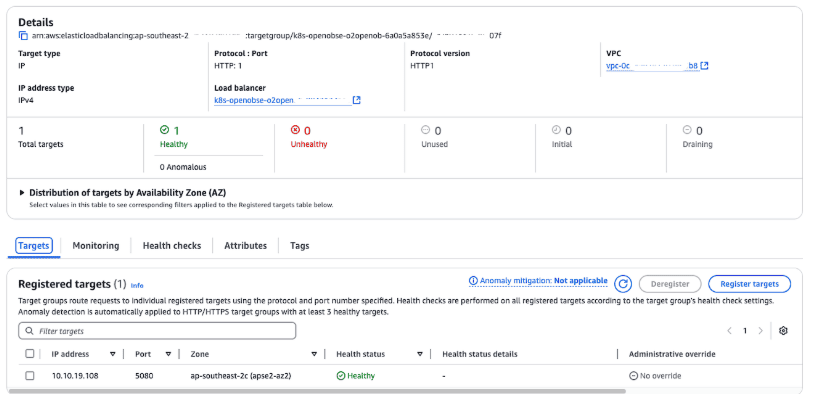Select all targets header checkbox
This screenshot has width=818, height=403.
tap(30, 354)
